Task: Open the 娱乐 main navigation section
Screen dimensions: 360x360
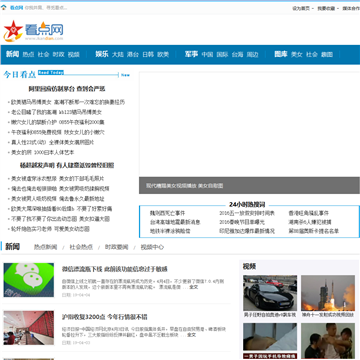Action: pos(102,54)
